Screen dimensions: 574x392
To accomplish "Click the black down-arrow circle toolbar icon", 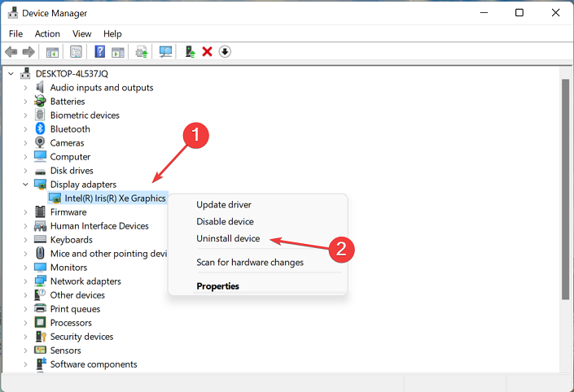I will click(225, 52).
